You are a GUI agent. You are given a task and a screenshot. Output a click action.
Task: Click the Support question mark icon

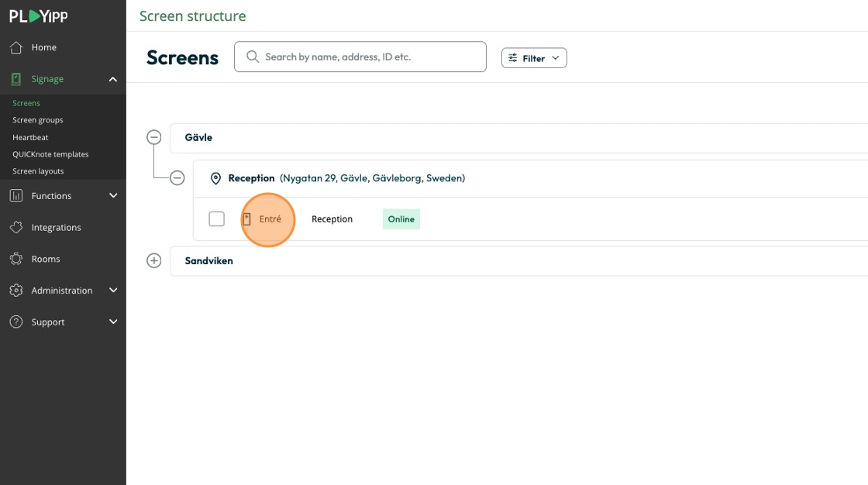[x=16, y=322]
